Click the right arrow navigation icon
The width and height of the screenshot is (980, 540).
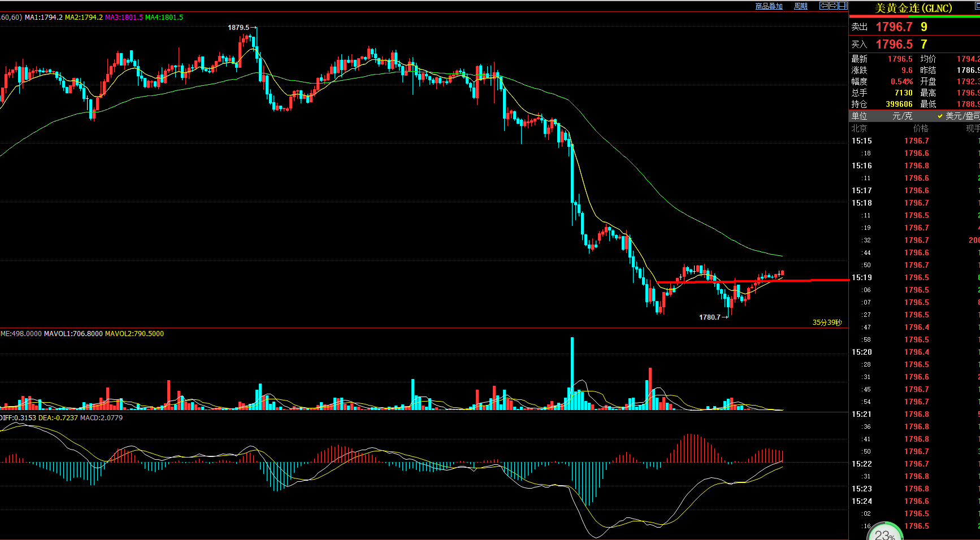click(834, 6)
